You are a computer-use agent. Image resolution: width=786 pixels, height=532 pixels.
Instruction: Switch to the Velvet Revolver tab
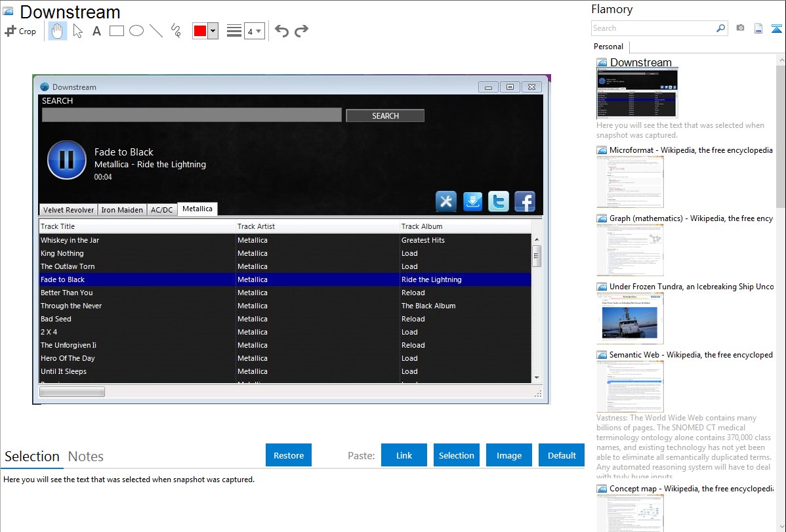pos(68,210)
